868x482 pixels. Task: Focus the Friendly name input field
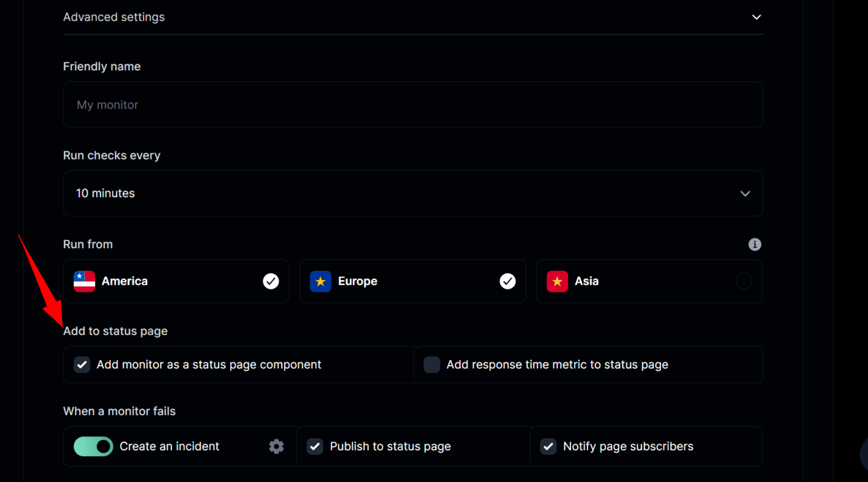tap(413, 105)
